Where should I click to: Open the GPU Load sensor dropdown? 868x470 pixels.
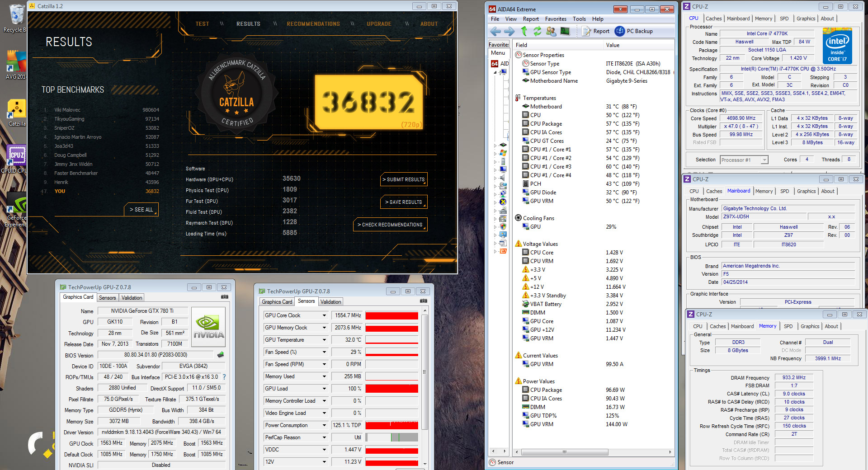tap(324, 389)
